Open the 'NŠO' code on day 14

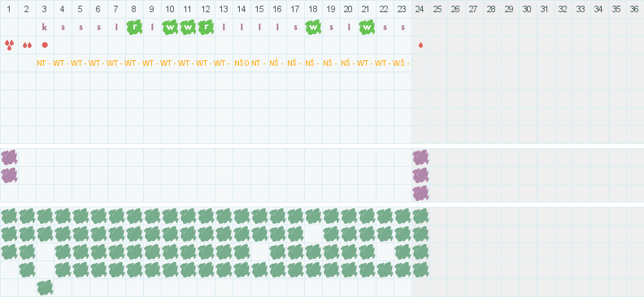(242, 63)
